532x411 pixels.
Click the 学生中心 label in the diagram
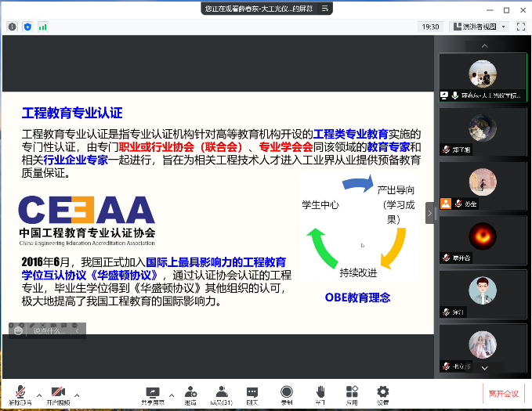pos(320,205)
